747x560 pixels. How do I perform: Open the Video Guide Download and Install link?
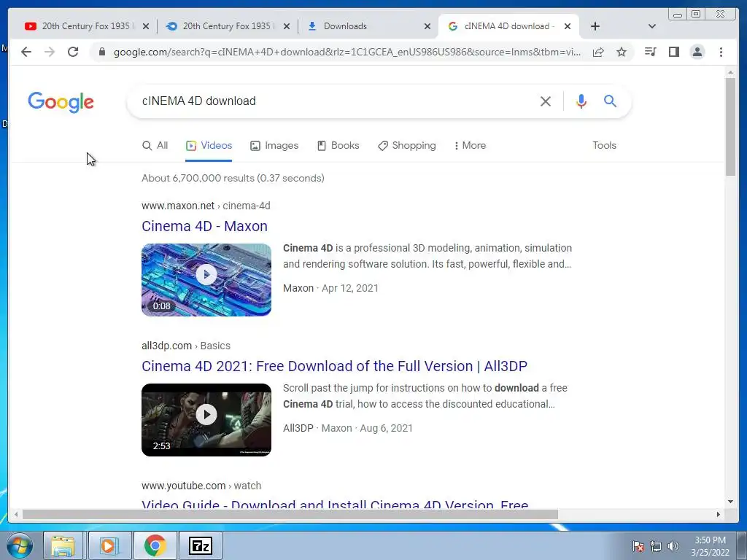tap(335, 505)
